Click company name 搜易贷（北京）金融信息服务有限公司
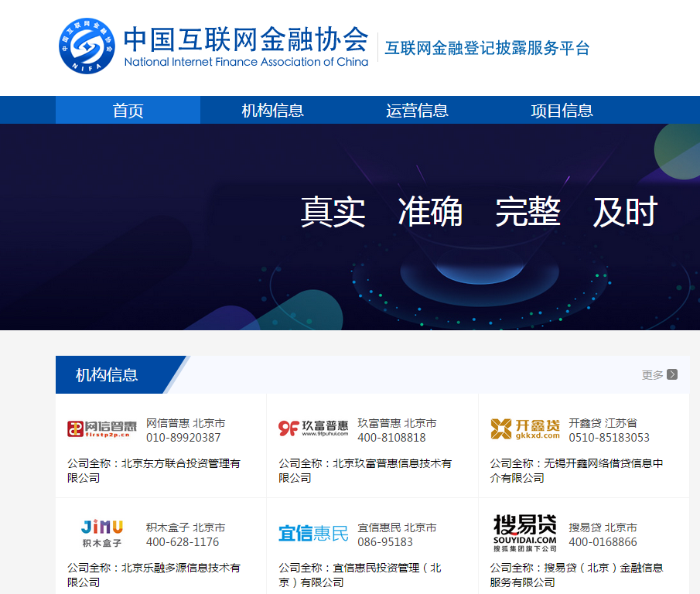This screenshot has width=700, height=594. click(x=576, y=575)
